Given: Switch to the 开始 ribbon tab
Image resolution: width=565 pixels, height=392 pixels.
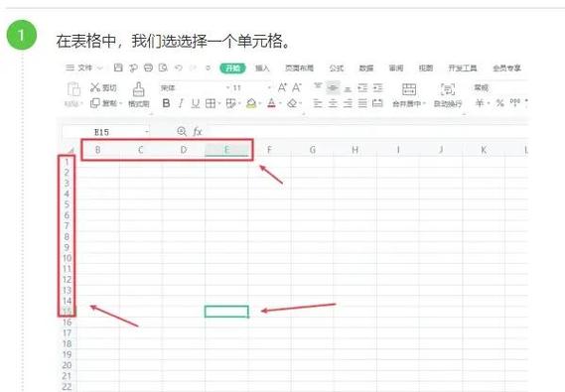Looking at the screenshot, I should click(x=232, y=68).
